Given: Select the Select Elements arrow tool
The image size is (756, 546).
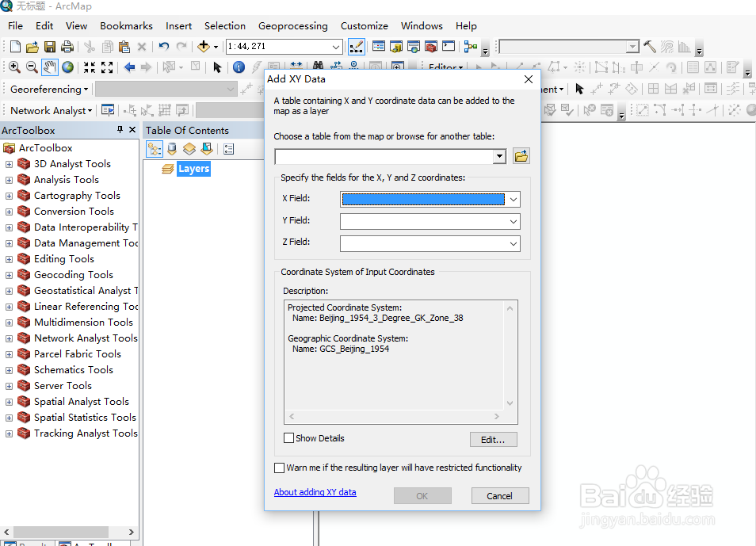Looking at the screenshot, I should pos(217,67).
